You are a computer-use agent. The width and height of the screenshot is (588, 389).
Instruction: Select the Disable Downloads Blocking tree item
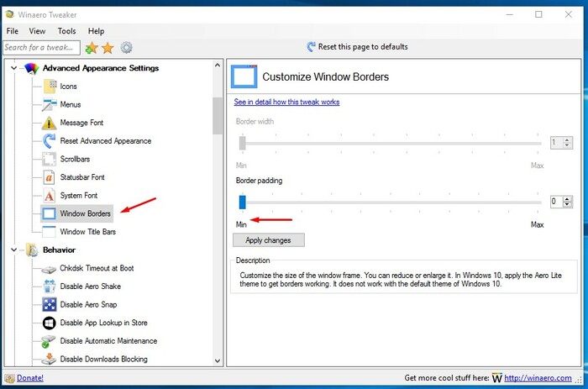[x=103, y=359]
